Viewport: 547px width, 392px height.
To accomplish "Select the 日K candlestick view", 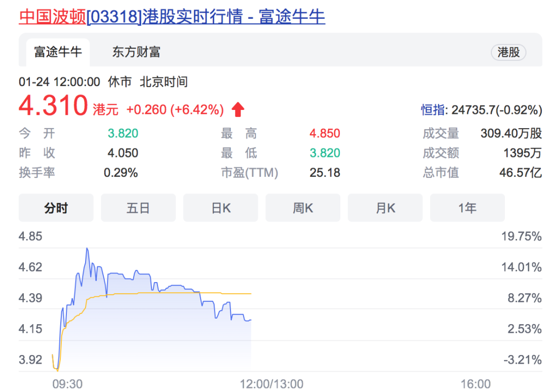I will pos(220,208).
